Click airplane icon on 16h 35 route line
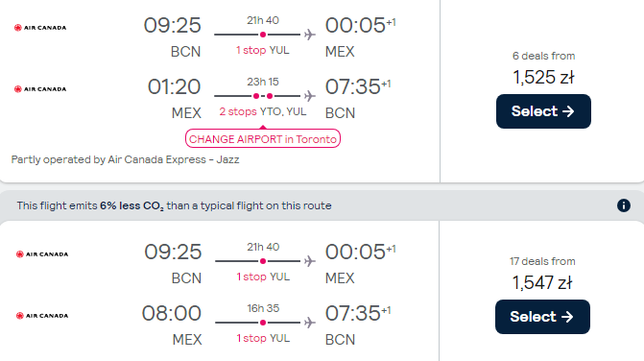 [x=310, y=323]
